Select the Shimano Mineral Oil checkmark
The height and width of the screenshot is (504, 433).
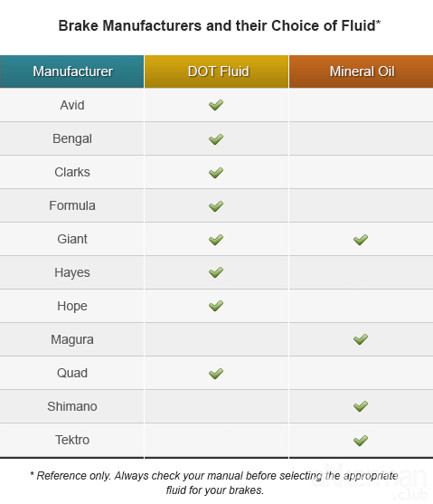(x=361, y=406)
